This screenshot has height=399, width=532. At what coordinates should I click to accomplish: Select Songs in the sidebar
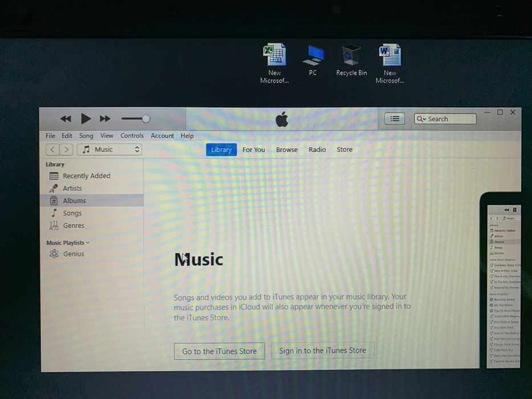92,213
